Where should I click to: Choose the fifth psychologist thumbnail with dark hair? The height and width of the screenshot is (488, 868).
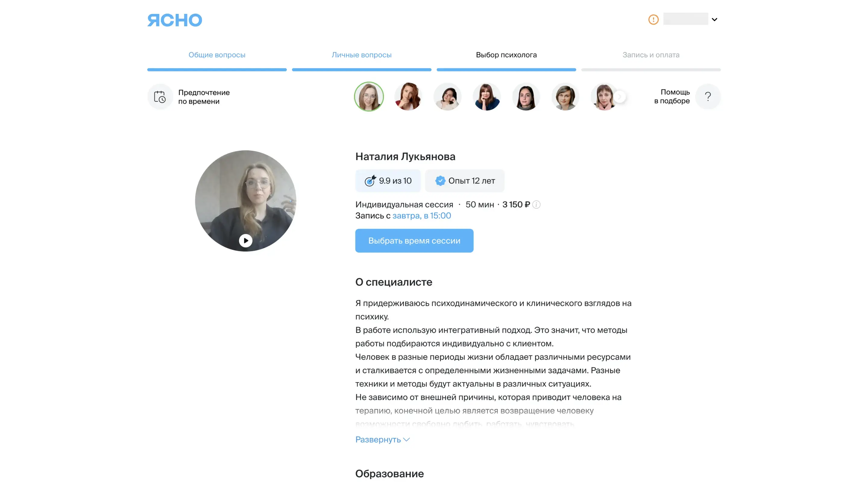point(526,97)
